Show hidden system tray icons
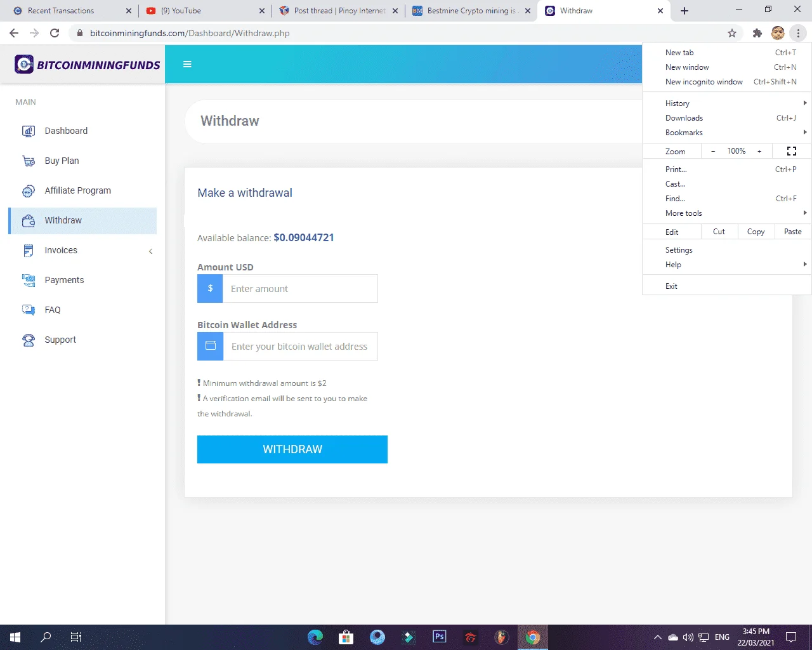The width and height of the screenshot is (812, 650). point(658,637)
